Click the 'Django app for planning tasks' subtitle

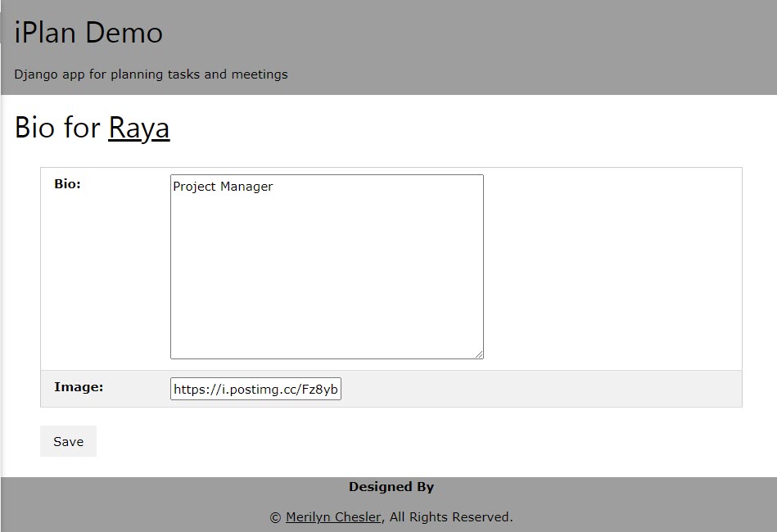click(x=151, y=74)
